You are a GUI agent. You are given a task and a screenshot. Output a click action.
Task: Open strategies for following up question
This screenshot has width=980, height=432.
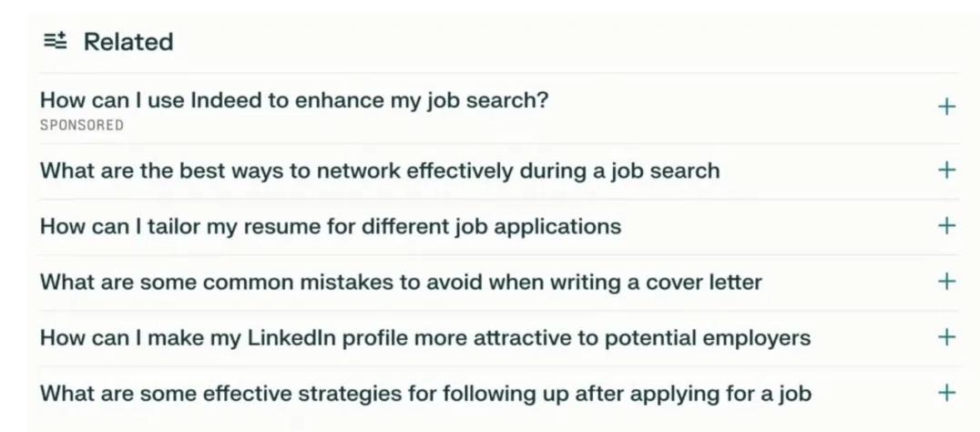pos(425,394)
